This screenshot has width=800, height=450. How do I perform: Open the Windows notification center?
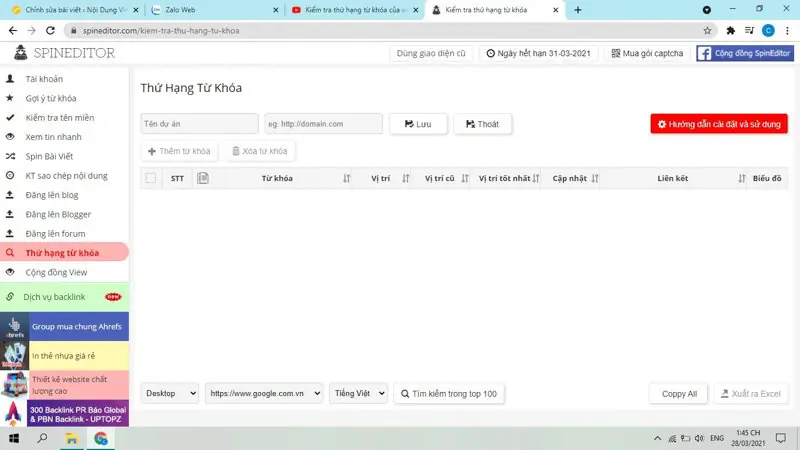pyautogui.click(x=781, y=438)
